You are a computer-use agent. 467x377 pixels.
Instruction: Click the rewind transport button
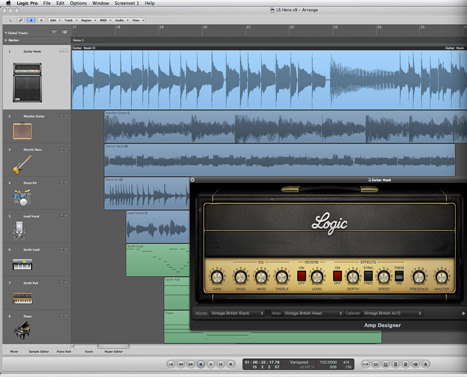coord(181,364)
